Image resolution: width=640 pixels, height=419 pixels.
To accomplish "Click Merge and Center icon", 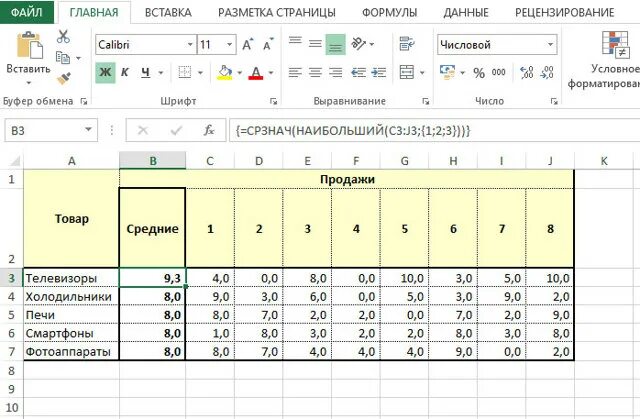I will 407,73.
